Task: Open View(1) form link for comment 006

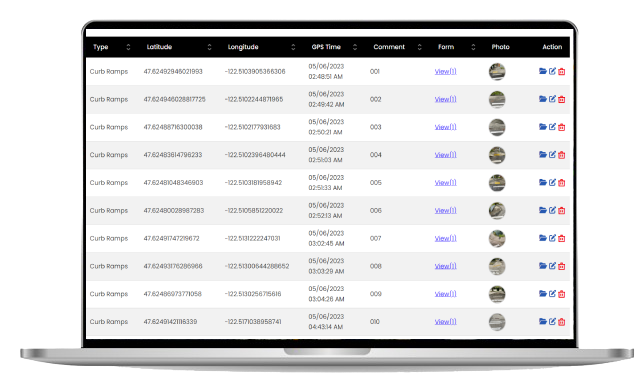Action: point(445,210)
